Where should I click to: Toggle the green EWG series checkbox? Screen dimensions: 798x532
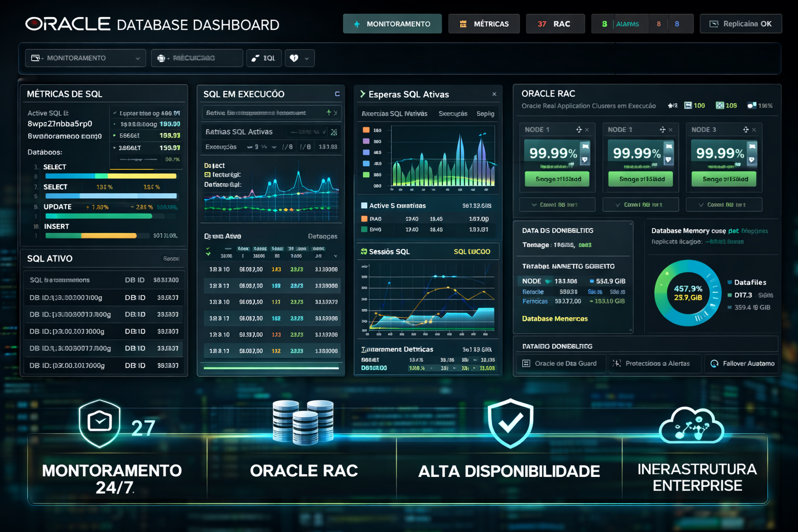click(x=364, y=229)
